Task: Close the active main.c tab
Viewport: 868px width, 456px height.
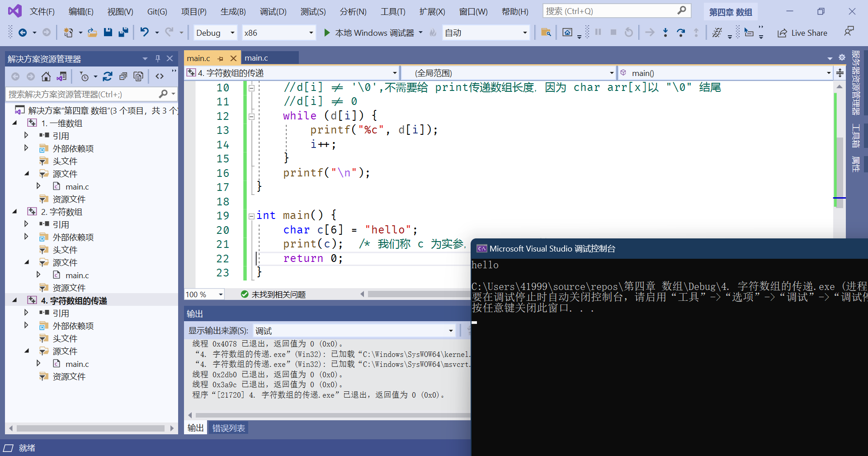Action: pos(233,58)
